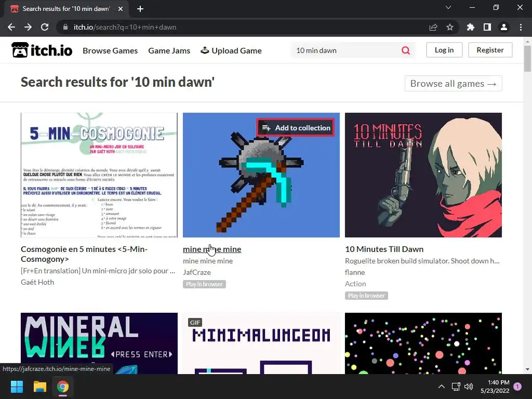Image resolution: width=532 pixels, height=399 pixels.
Task: Open the Mineral Miner thumbnail
Action: [99, 343]
